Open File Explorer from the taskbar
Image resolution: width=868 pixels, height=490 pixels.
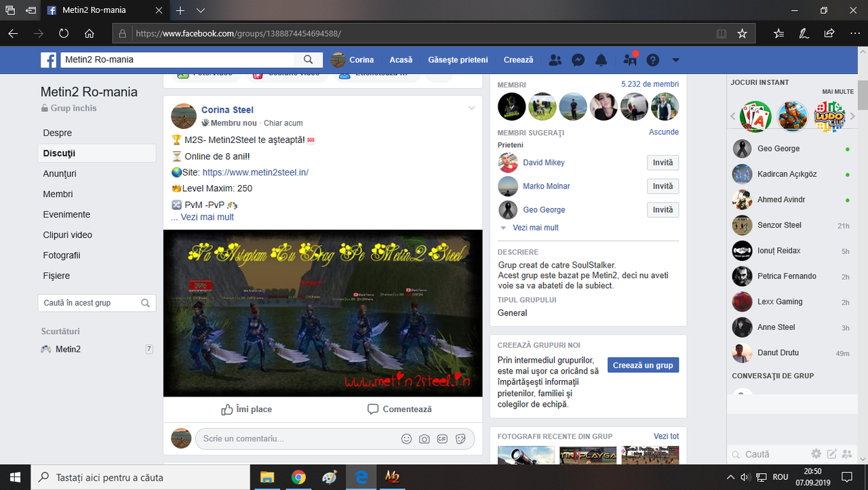pos(267,477)
